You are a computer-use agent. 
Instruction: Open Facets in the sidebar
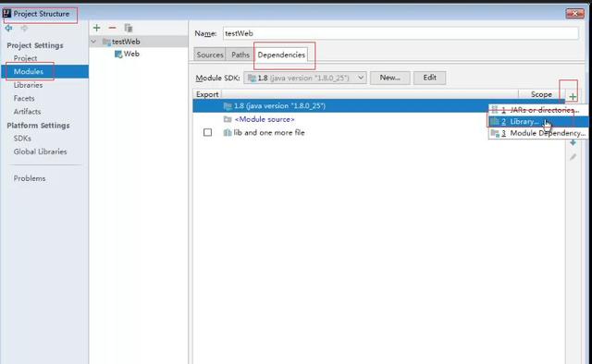24,99
